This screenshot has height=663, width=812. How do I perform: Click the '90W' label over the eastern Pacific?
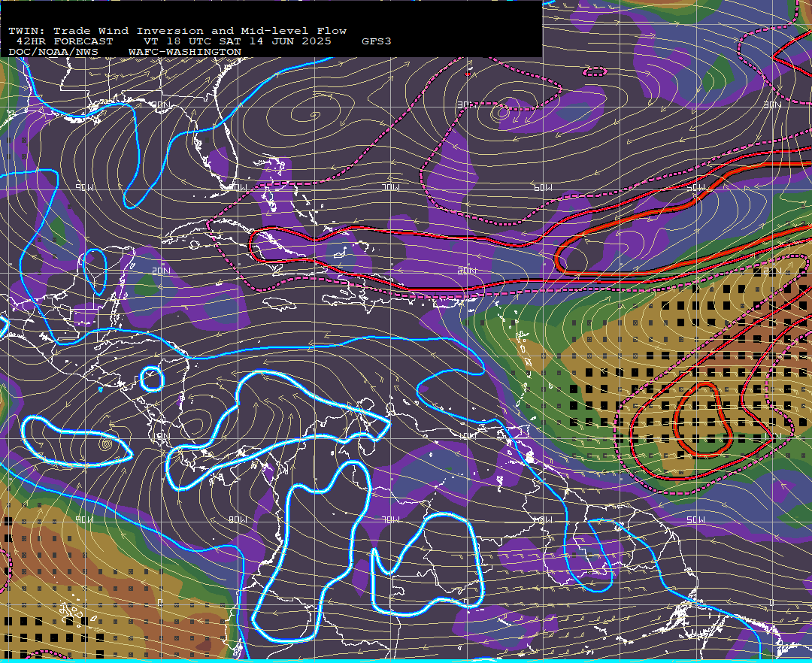(85, 519)
